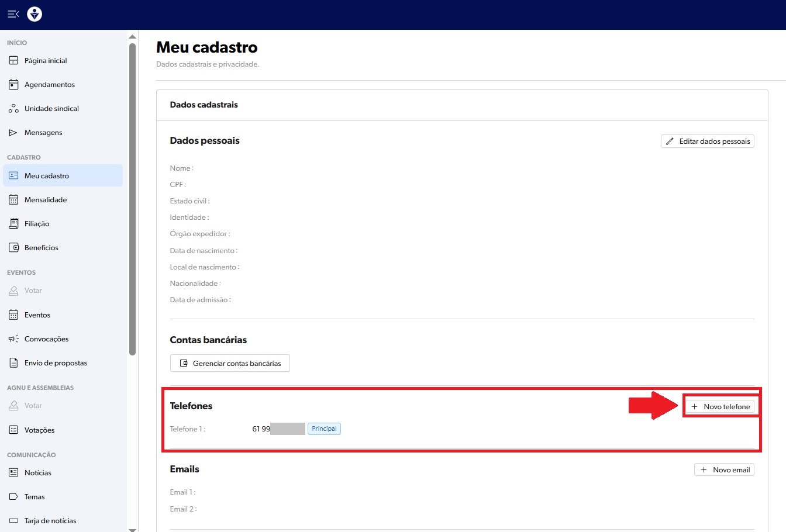The width and height of the screenshot is (786, 532).
Task: Open Votações in the sidebar
Action: (x=39, y=430)
